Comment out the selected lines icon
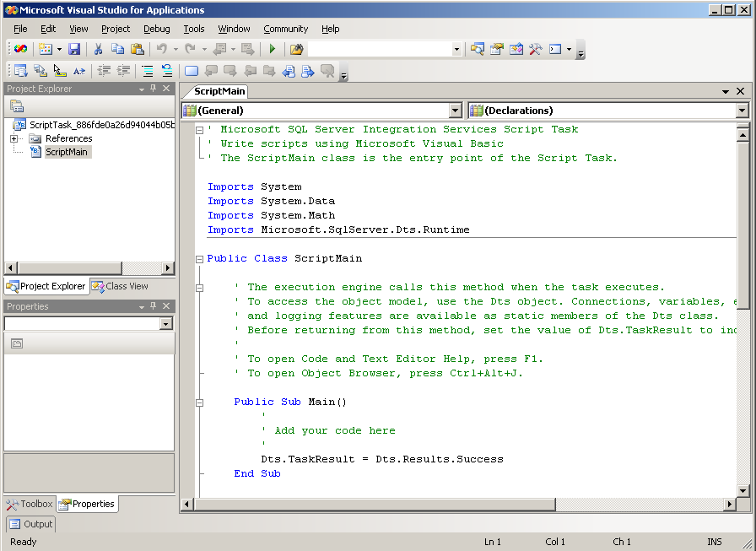Viewport: 756px width, 551px height. point(148,72)
